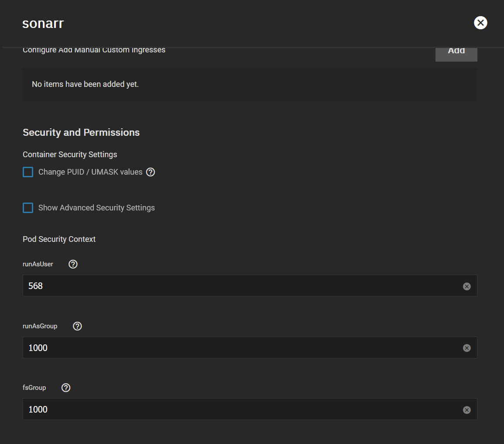Viewport: 504px width, 444px height.
Task: Select the fsGroup input field
Action: tap(250, 409)
